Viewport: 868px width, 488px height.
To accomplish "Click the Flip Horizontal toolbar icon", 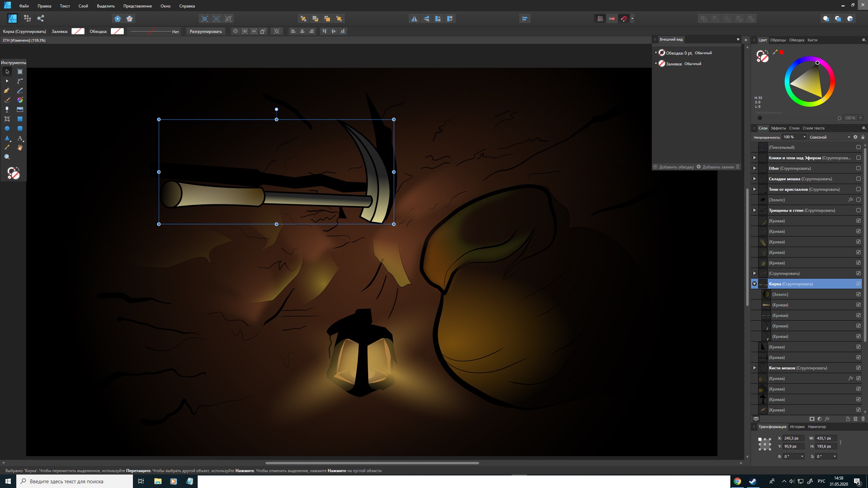I will tap(414, 19).
